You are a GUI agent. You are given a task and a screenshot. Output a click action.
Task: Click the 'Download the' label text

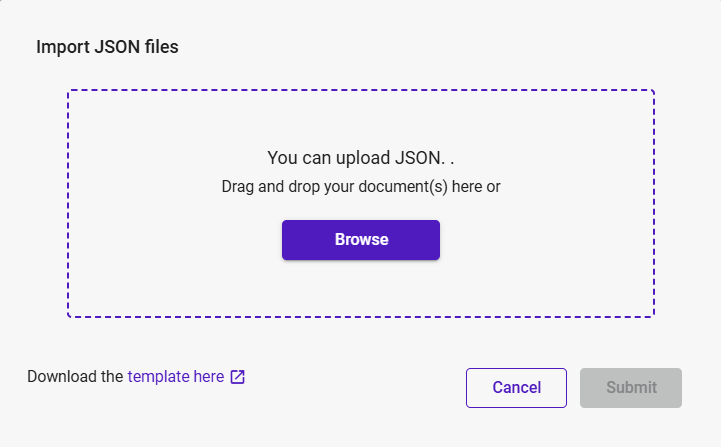[x=75, y=377]
